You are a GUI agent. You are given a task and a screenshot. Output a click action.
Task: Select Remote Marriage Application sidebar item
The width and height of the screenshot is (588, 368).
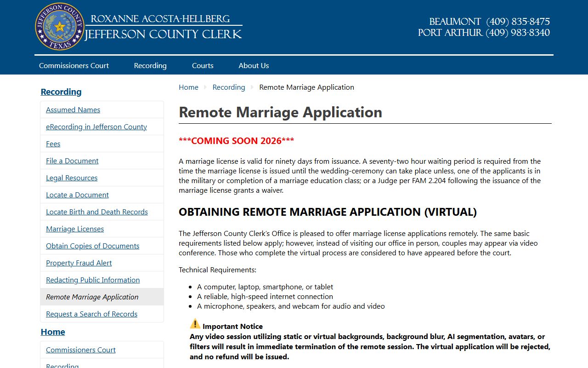click(x=102, y=297)
